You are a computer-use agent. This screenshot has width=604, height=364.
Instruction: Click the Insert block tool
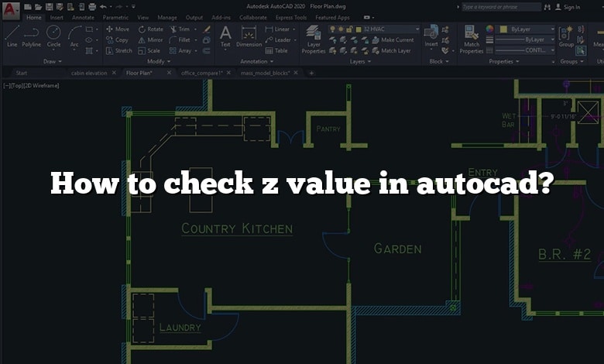point(431,36)
